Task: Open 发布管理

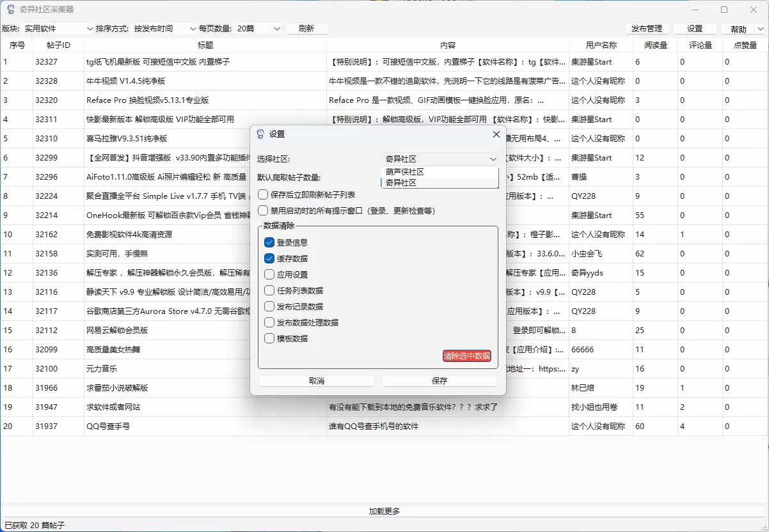Action: [x=647, y=29]
